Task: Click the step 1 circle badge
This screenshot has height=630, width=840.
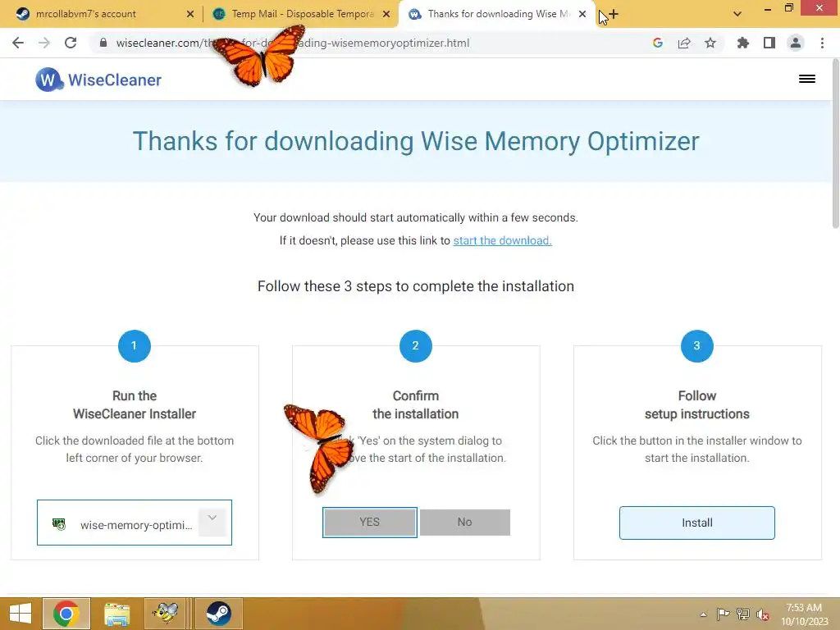Action: [134, 346]
